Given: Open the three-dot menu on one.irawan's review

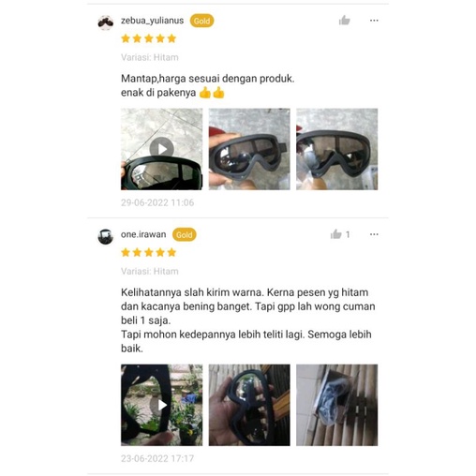Looking at the screenshot, I should tap(374, 234).
